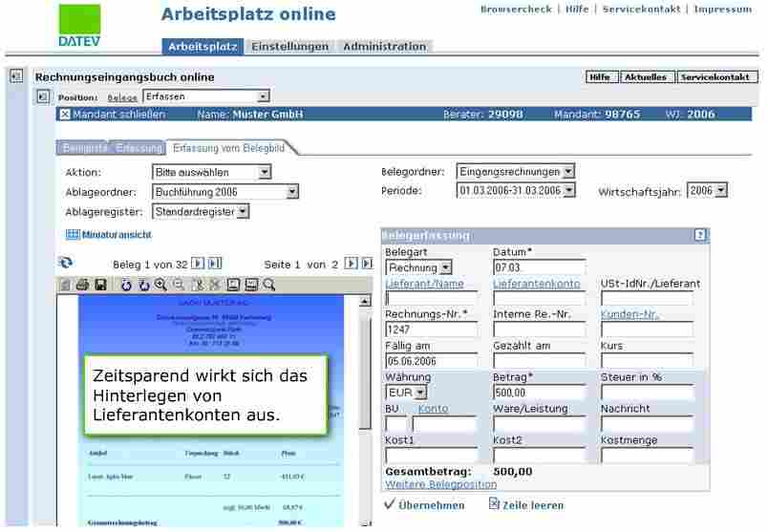Click the scissors cut icon

click(215, 285)
